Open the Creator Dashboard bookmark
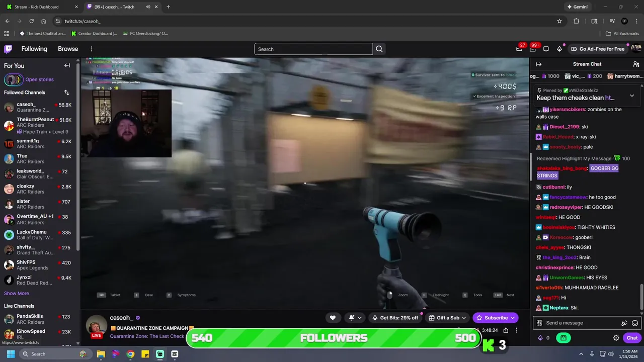The height and width of the screenshot is (362, 644). [95, 34]
